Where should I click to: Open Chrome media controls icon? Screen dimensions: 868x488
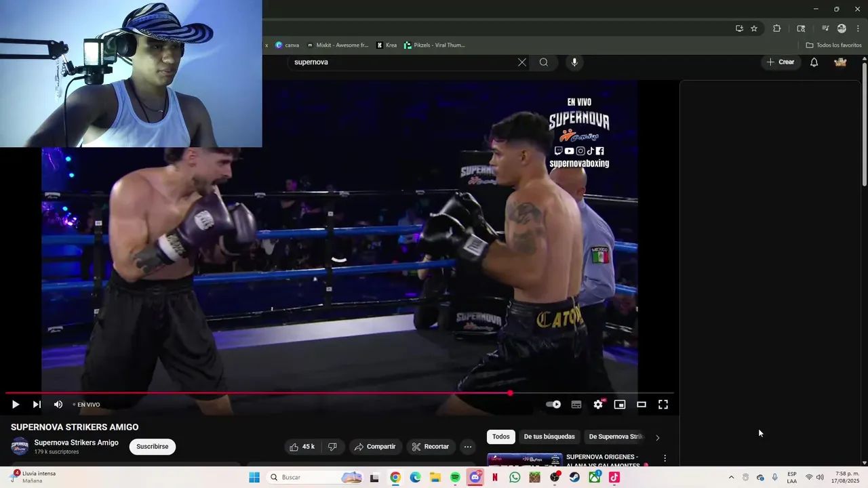coord(825,28)
